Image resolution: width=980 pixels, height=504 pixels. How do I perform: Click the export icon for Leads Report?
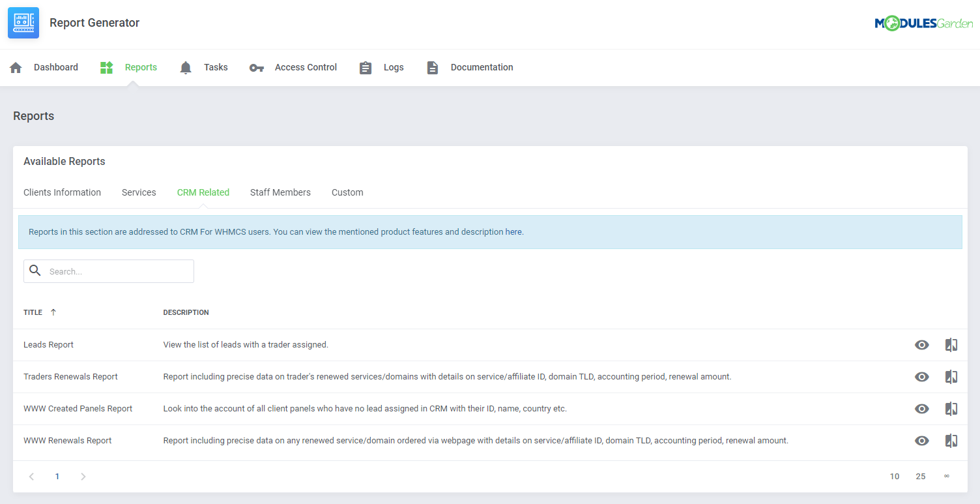coord(951,345)
